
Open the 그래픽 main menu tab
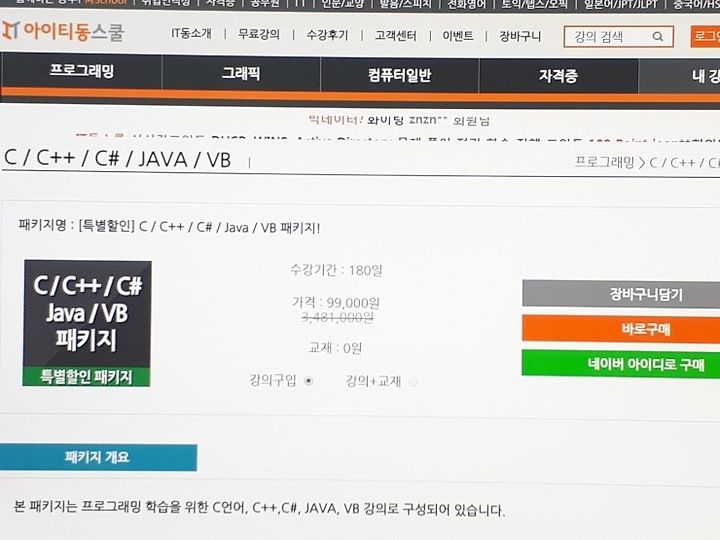tap(241, 73)
